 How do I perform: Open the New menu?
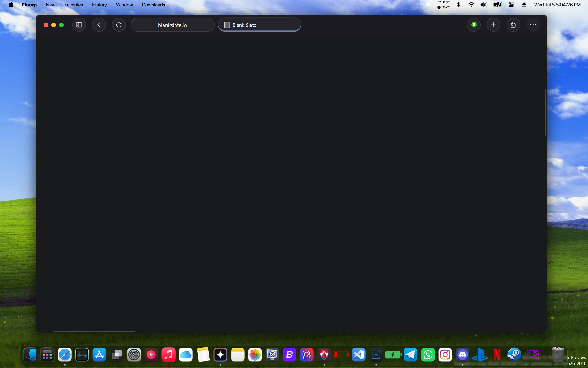pos(51,5)
